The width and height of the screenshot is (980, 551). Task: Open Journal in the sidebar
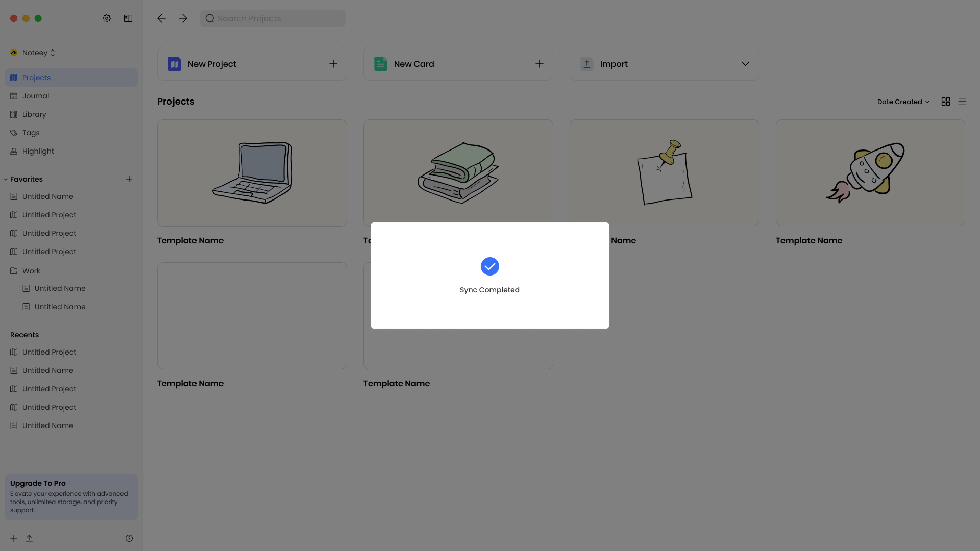(71, 96)
